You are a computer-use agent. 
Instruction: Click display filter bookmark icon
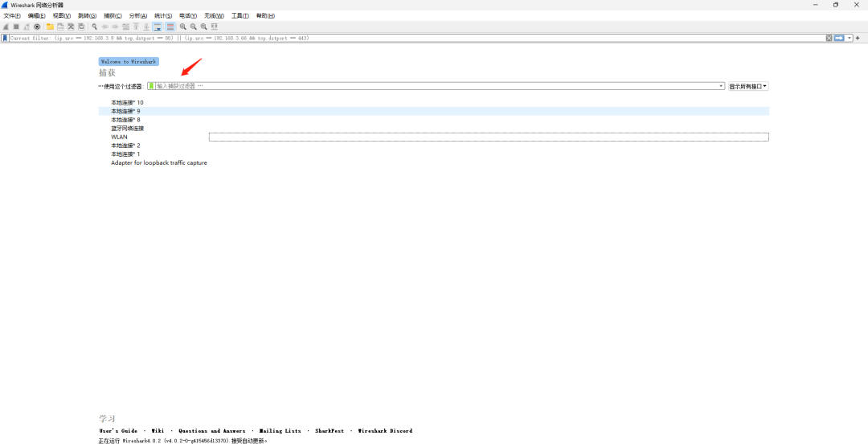[x=5, y=39]
